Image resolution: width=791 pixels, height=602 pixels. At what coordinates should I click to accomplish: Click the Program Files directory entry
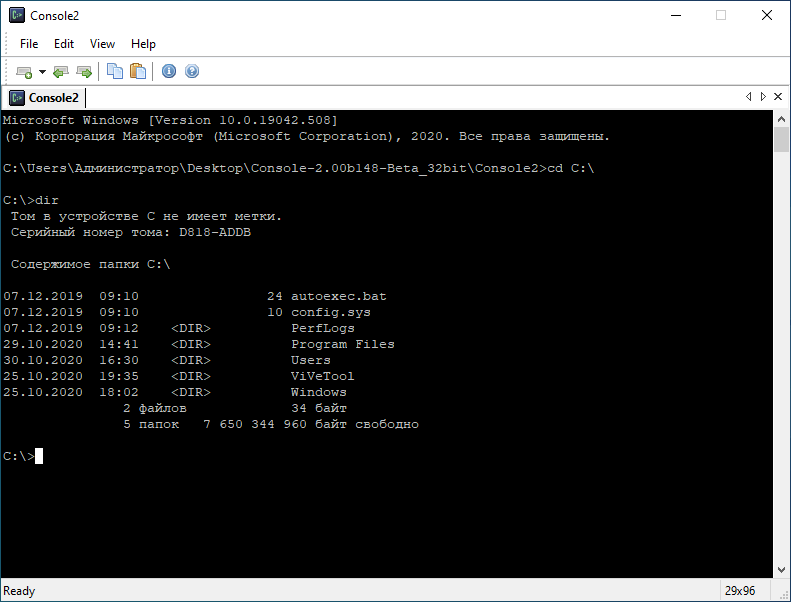pos(343,344)
